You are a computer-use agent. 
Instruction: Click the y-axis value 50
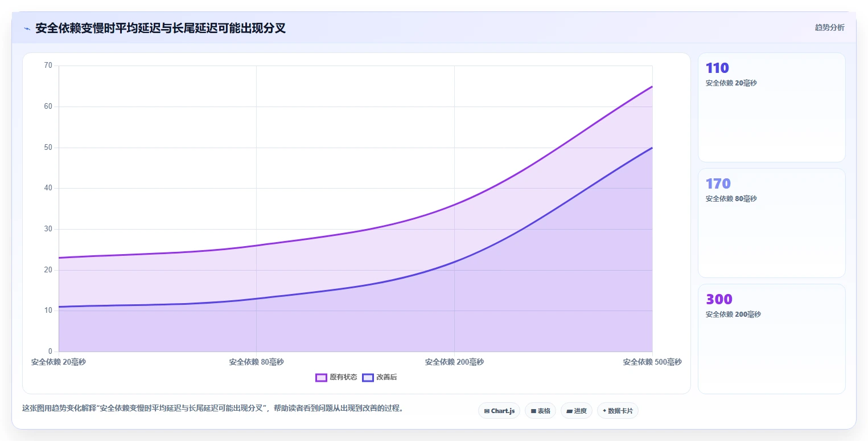48,147
